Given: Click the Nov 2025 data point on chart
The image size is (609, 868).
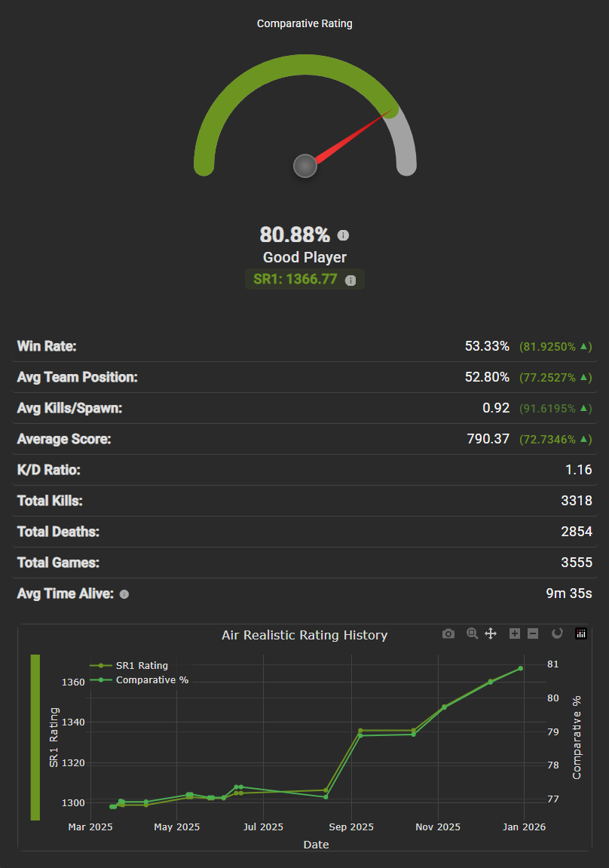Looking at the screenshot, I should point(444,707).
